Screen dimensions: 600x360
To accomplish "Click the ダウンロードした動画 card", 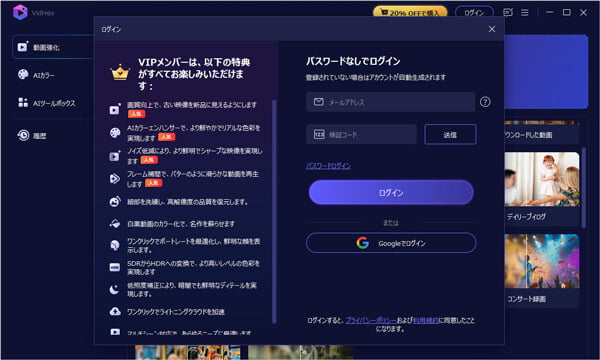I will click(x=542, y=132).
